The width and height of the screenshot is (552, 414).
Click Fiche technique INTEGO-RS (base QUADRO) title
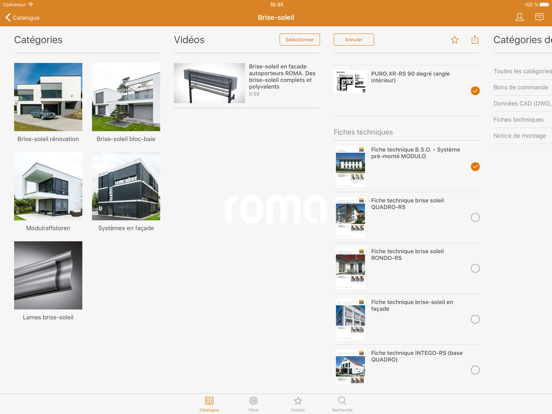coord(417,356)
